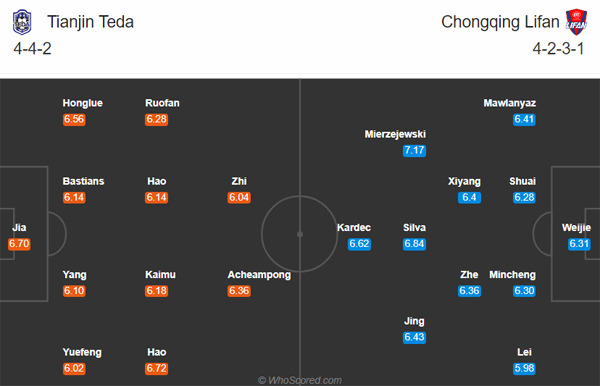Select goalkeeper Jia's 6.70 rating badge

point(19,244)
